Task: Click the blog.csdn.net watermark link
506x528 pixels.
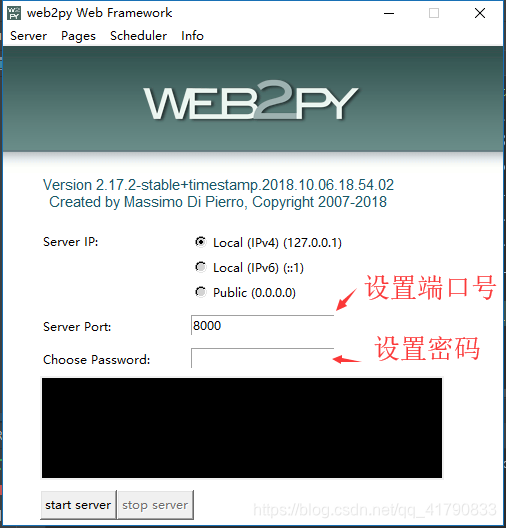Action: pos(375,509)
